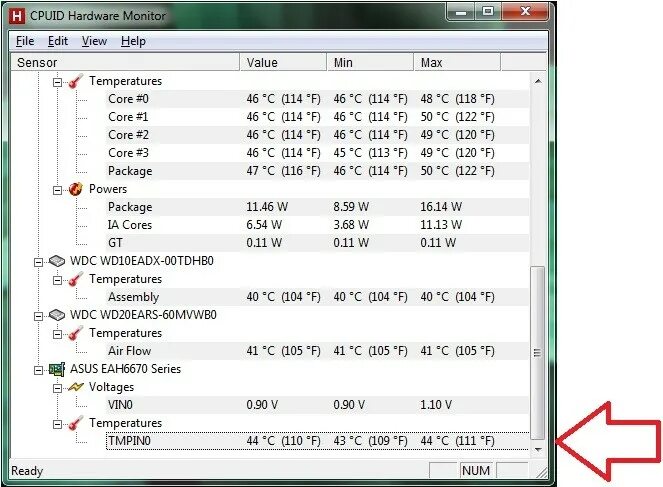Click the ASUS EAH6670 Series label
Image resolution: width=663 pixels, height=487 pixels.
click(125, 369)
